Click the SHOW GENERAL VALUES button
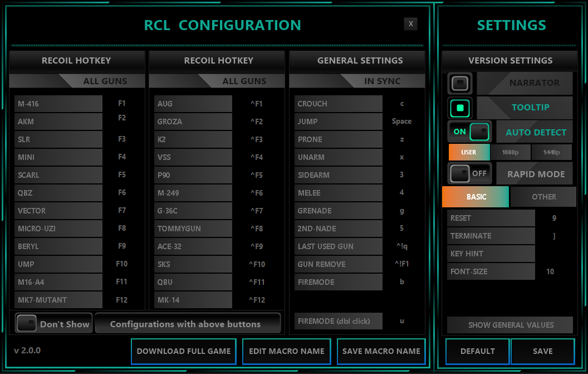Image resolution: width=588 pixels, height=374 pixels. 510,325
